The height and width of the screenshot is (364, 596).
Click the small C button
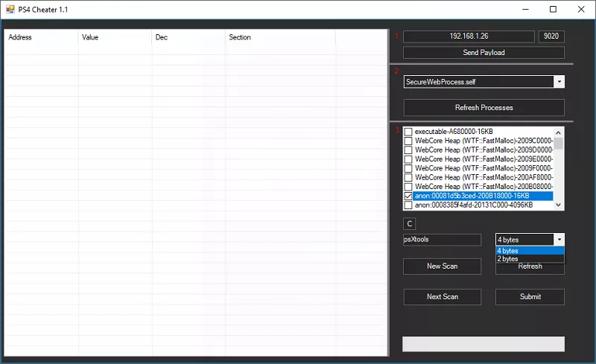coord(410,223)
